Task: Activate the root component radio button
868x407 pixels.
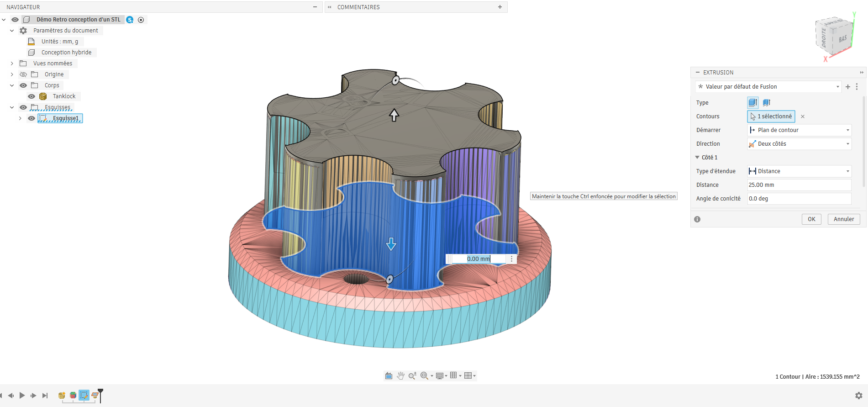Action: tap(141, 20)
